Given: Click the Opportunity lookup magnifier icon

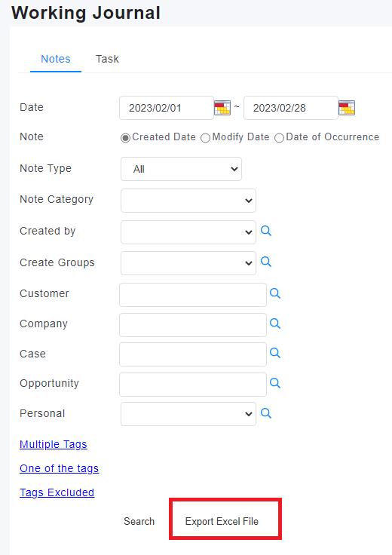Looking at the screenshot, I should (275, 383).
